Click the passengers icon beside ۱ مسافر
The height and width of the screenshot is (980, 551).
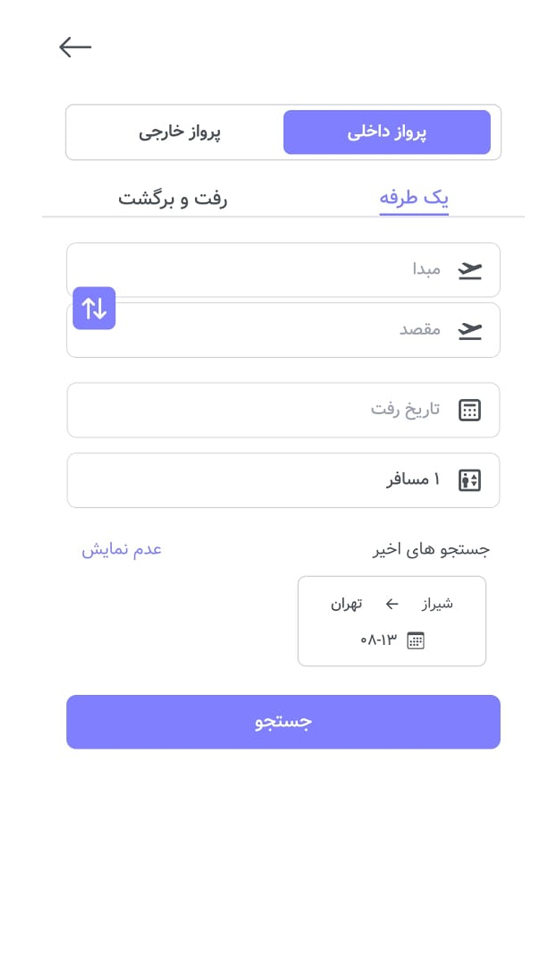(x=470, y=480)
